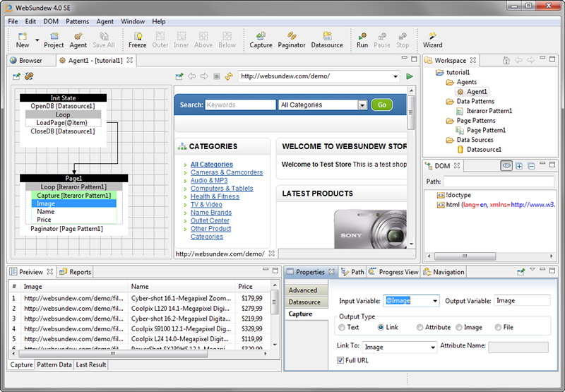The height and width of the screenshot is (392, 565).
Task: Uncheck the Full URL checkbox
Action: 341,361
